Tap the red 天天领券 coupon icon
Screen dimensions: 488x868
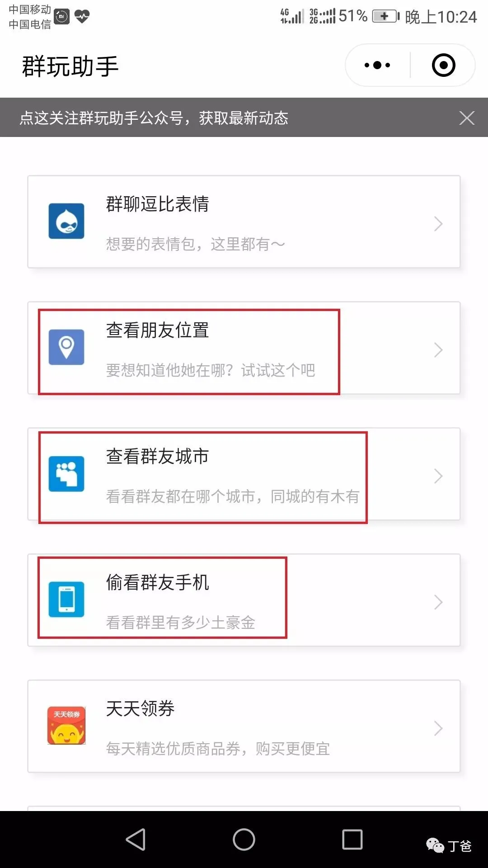[x=66, y=726]
